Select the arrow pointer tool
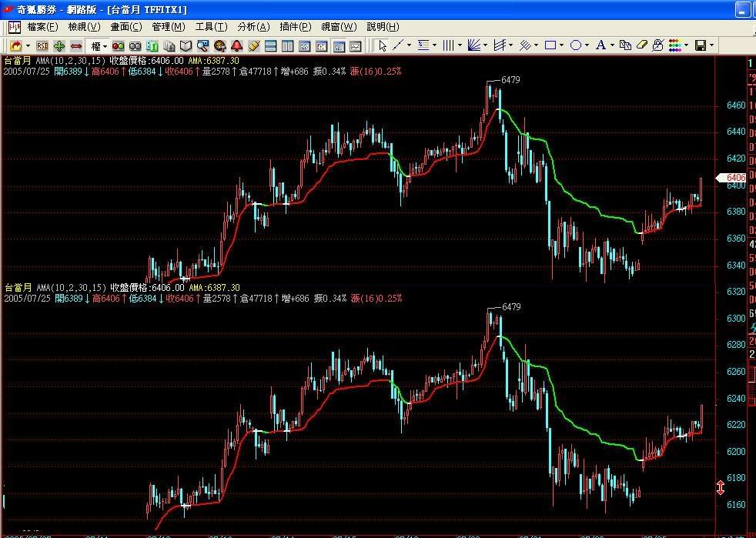Screen dimensions: 756x538 point(383,46)
